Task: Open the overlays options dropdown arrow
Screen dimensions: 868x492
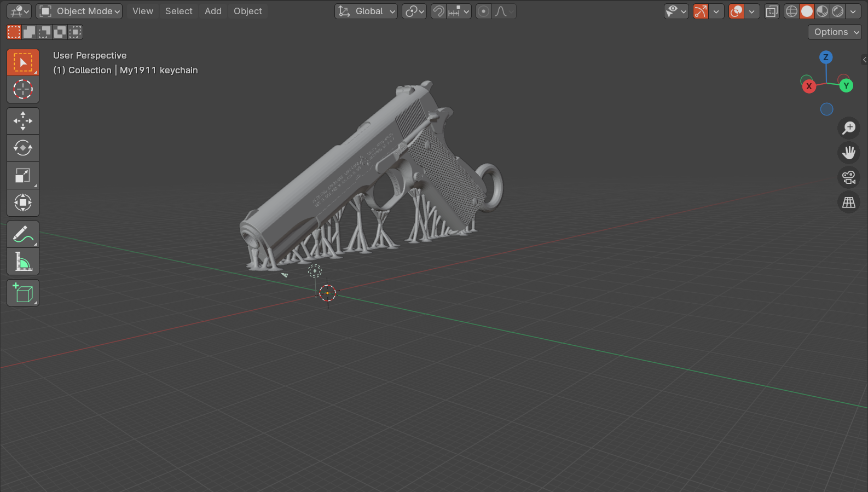Action: [x=752, y=11]
